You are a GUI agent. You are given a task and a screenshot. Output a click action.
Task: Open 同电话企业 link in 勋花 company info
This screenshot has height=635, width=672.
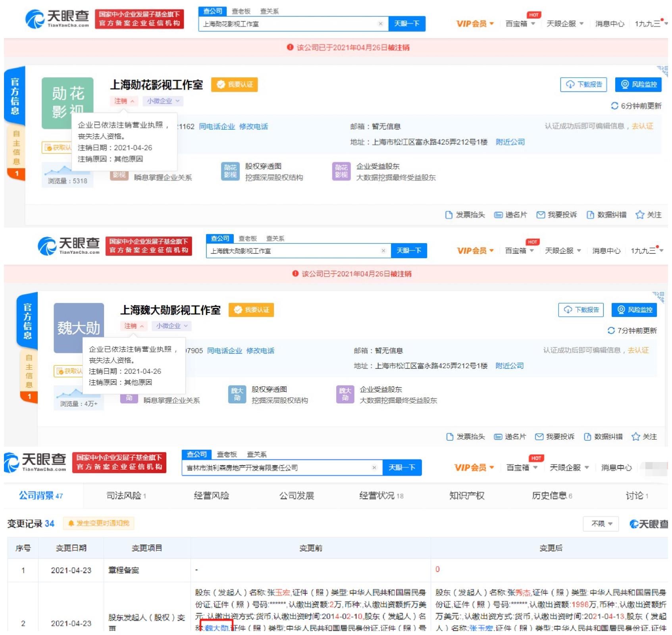[x=217, y=127]
